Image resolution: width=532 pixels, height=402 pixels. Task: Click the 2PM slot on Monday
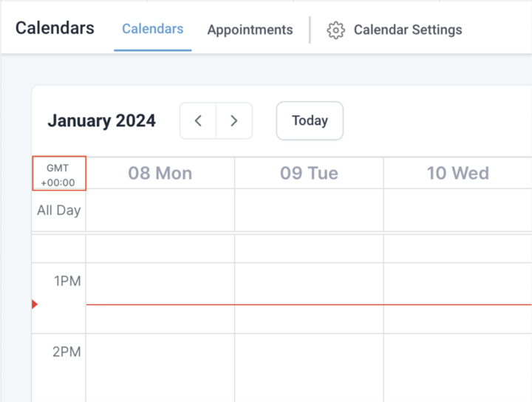tap(160, 368)
